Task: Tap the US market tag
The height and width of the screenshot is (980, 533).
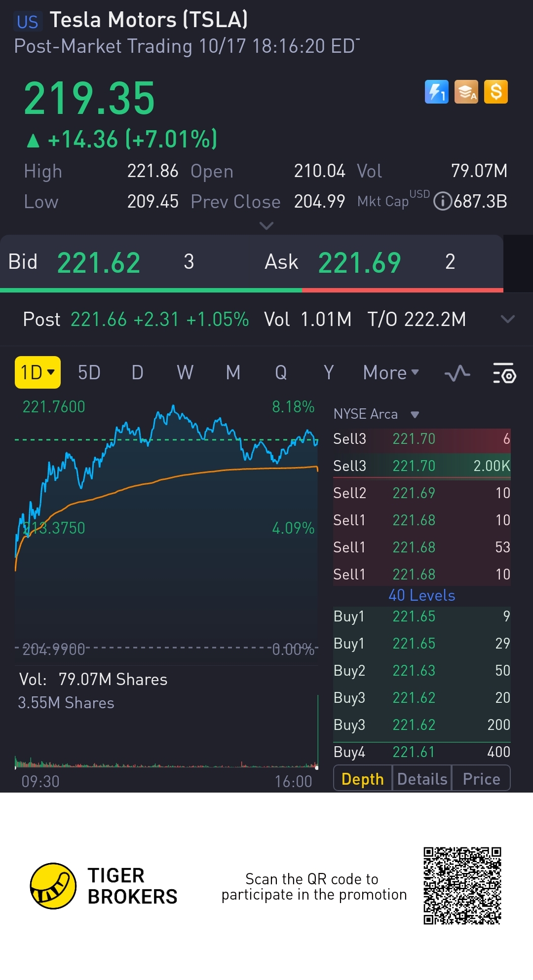Action: [x=27, y=22]
